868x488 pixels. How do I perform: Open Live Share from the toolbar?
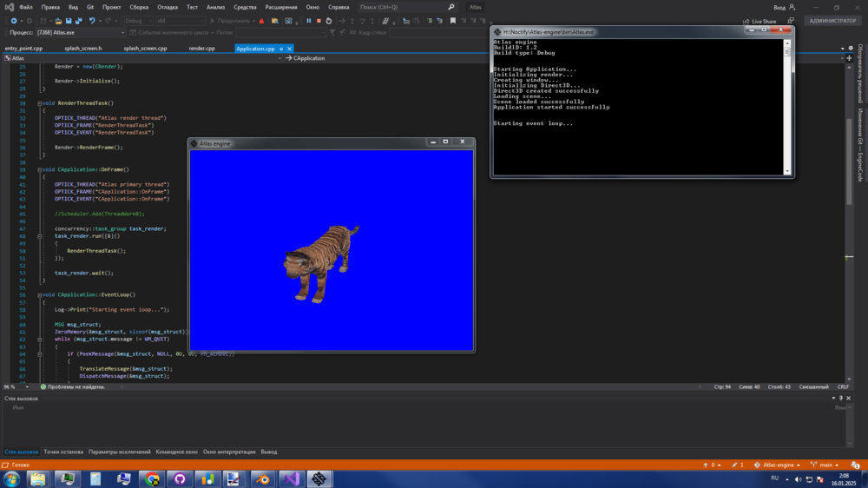click(x=764, y=21)
